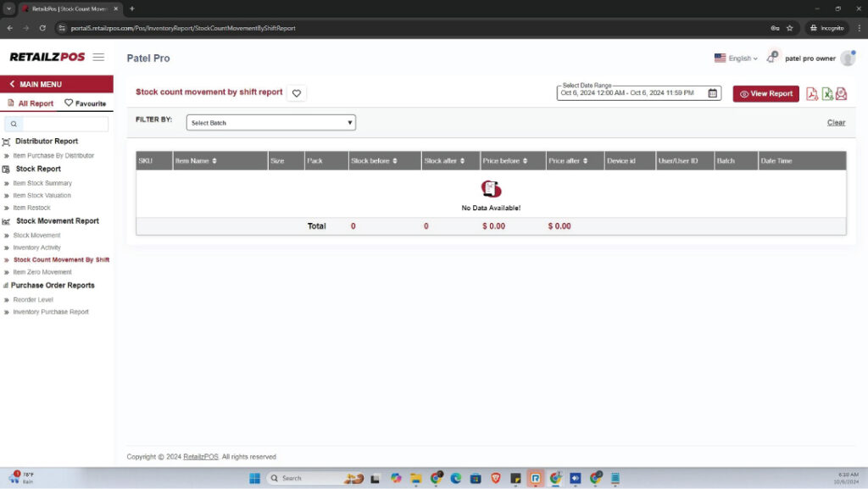Expand the Select Batch dropdown
The height and width of the screenshot is (489, 868).
[270, 123]
